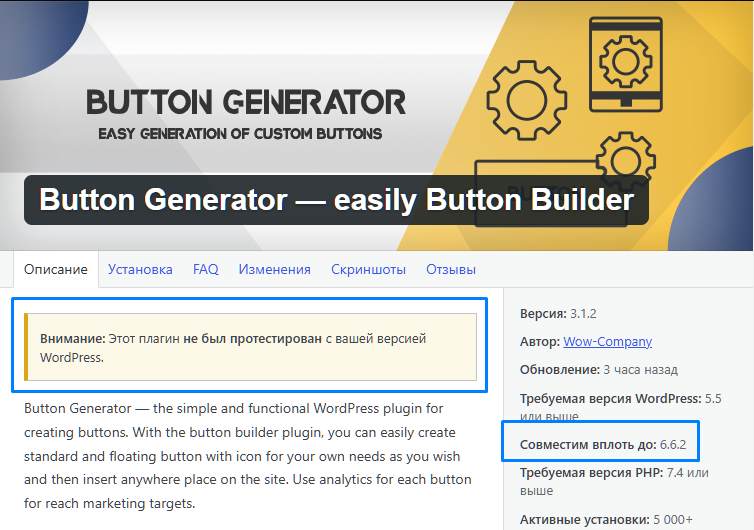Open the Описание tab
This screenshot has height=530, width=754.
pos(56,269)
